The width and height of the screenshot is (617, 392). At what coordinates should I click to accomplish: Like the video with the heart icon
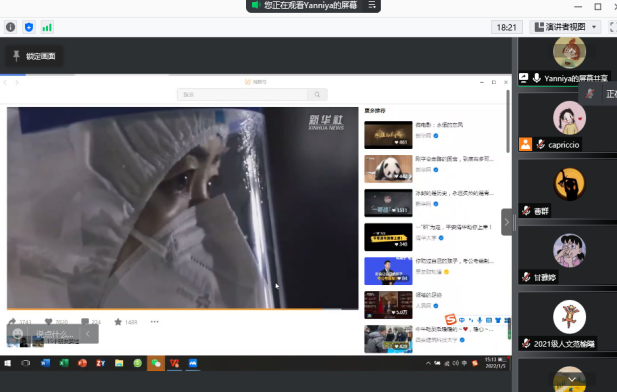click(x=48, y=322)
